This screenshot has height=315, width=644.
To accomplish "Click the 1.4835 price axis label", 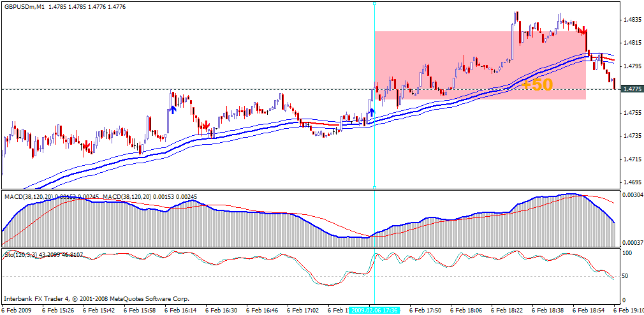I will pos(633,19).
